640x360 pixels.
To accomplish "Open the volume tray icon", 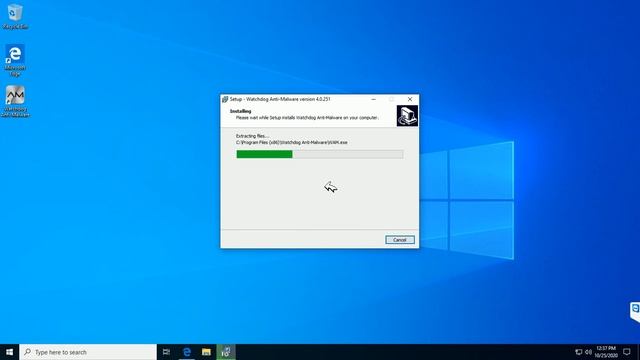I will pyautogui.click(x=588, y=352).
